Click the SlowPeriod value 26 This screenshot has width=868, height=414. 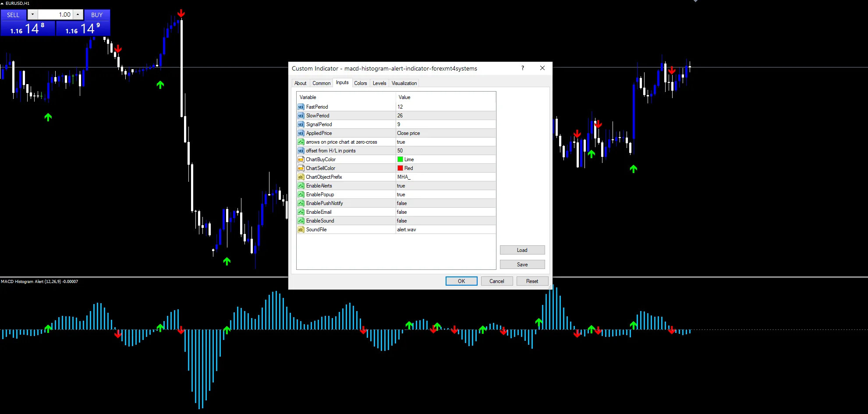pyautogui.click(x=446, y=116)
